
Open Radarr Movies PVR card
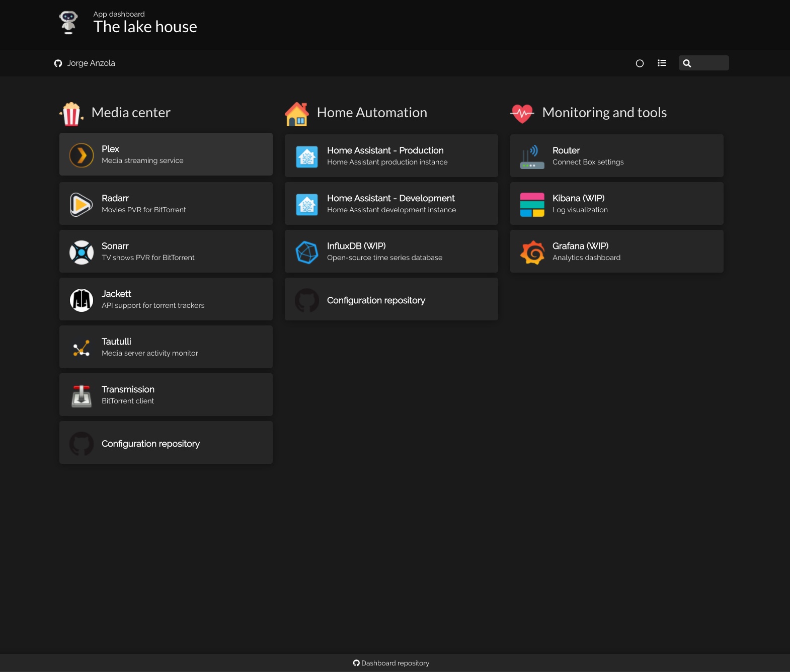point(166,204)
